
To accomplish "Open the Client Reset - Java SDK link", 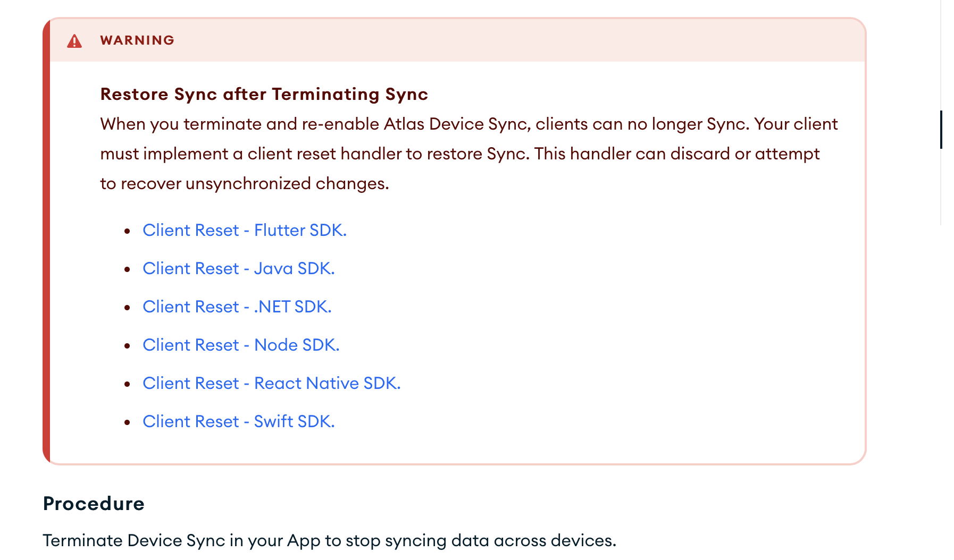I will pyautogui.click(x=238, y=268).
